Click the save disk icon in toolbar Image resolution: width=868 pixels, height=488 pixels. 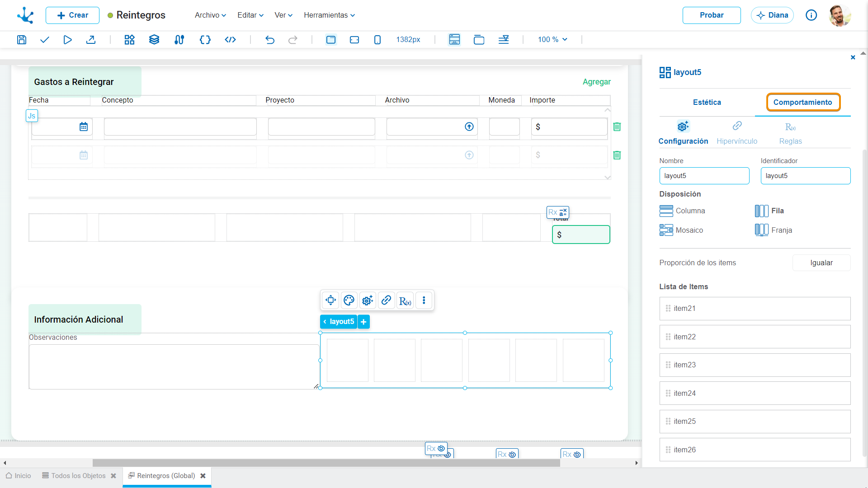[21, 40]
